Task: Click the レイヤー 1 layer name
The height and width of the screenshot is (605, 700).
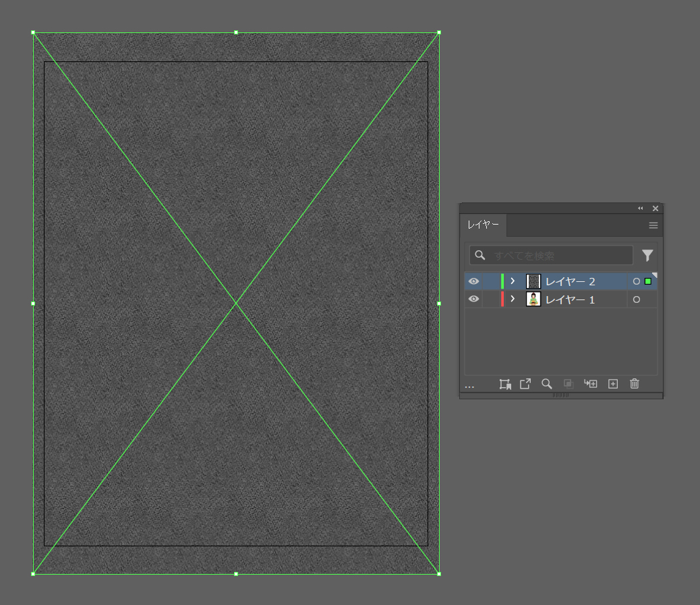Action: tap(570, 299)
